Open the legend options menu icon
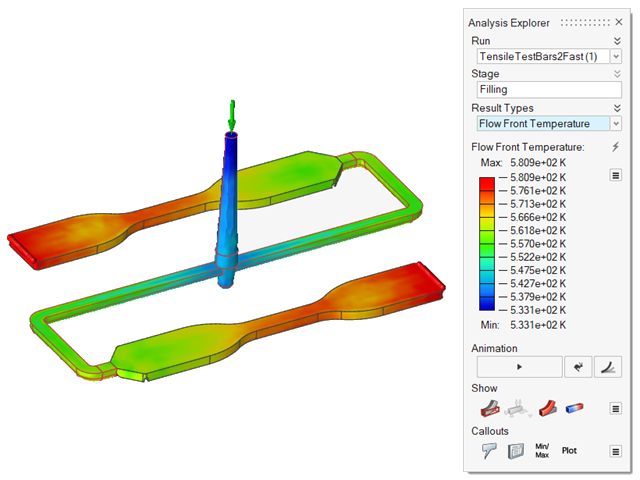This screenshot has width=640, height=480. tap(616, 176)
